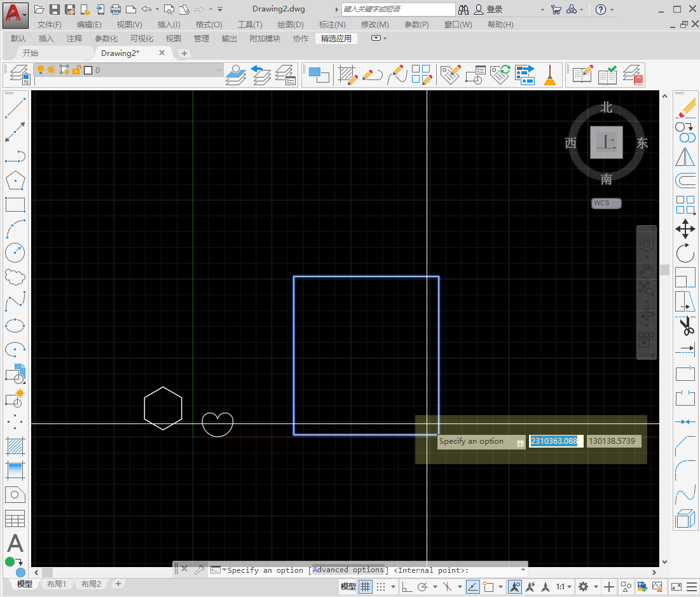Switch to the 布局1 layout tab

(x=57, y=584)
